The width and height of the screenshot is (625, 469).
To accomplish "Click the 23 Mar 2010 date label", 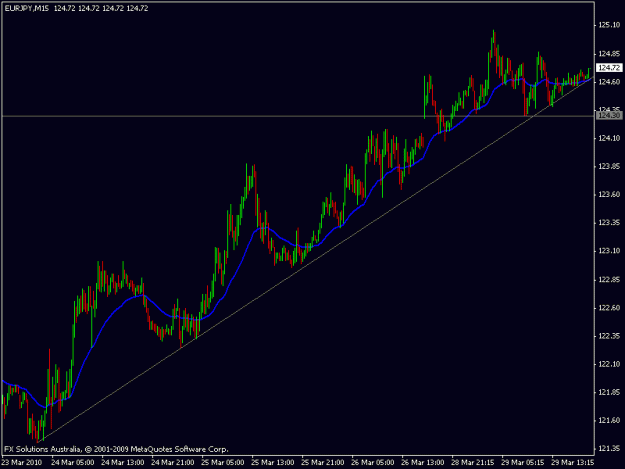I will 22,463.
